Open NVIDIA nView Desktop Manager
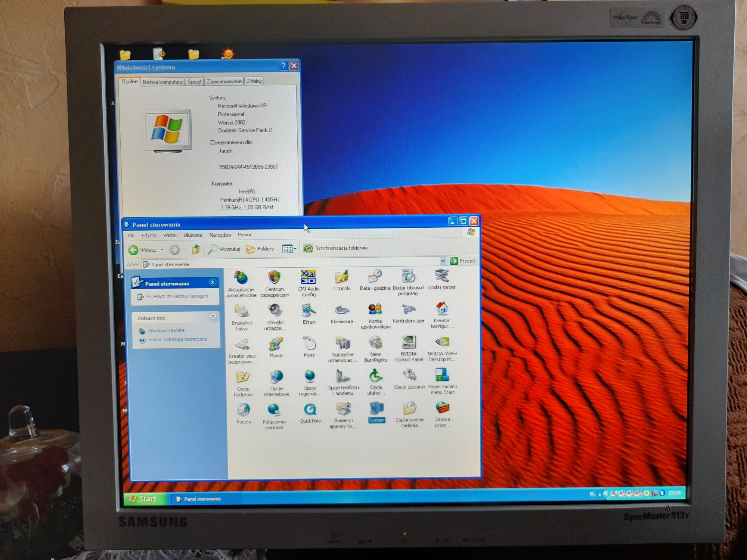This screenshot has height=560, width=747. coord(442,348)
